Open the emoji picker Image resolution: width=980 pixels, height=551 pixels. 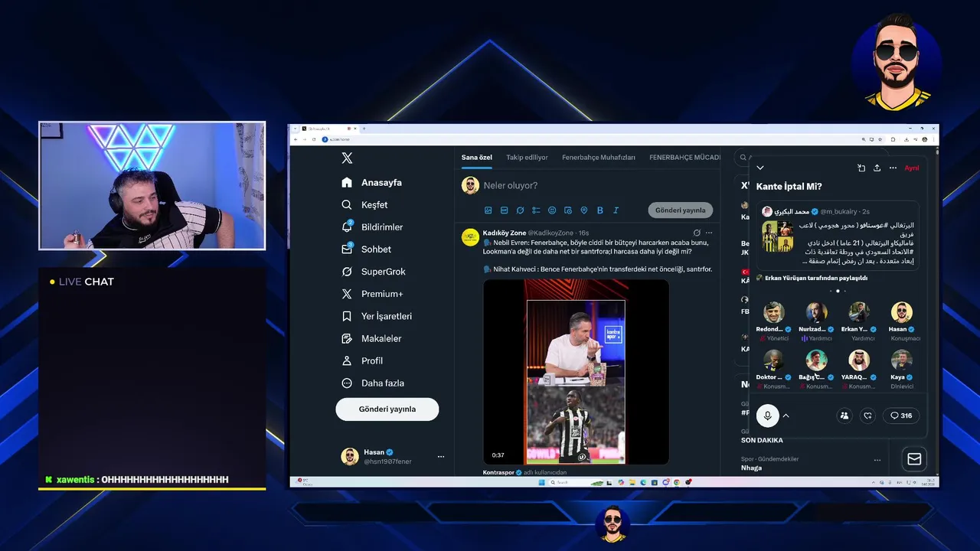tap(552, 210)
